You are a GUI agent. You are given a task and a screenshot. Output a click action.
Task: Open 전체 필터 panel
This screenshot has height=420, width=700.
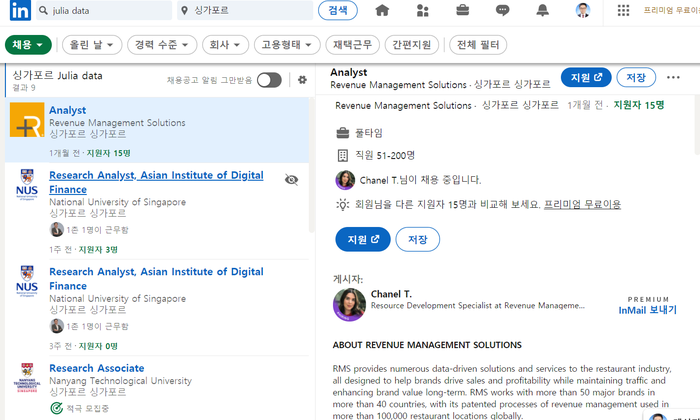[478, 45]
